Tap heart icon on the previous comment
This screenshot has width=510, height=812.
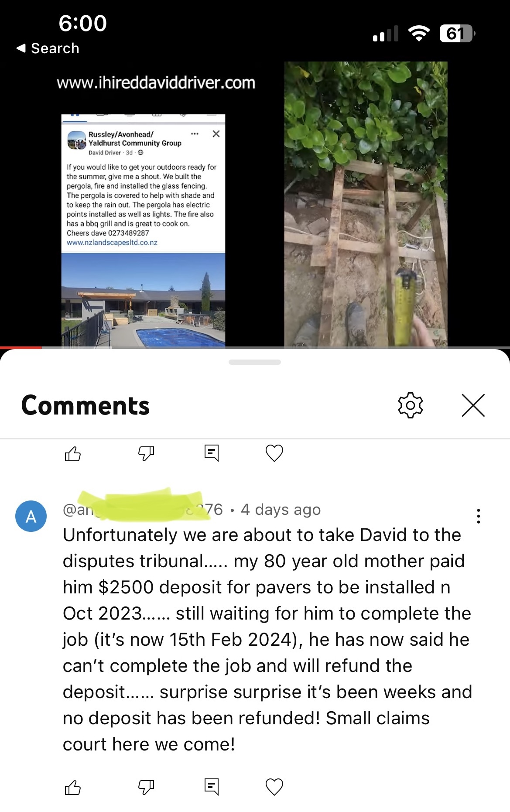point(274,453)
